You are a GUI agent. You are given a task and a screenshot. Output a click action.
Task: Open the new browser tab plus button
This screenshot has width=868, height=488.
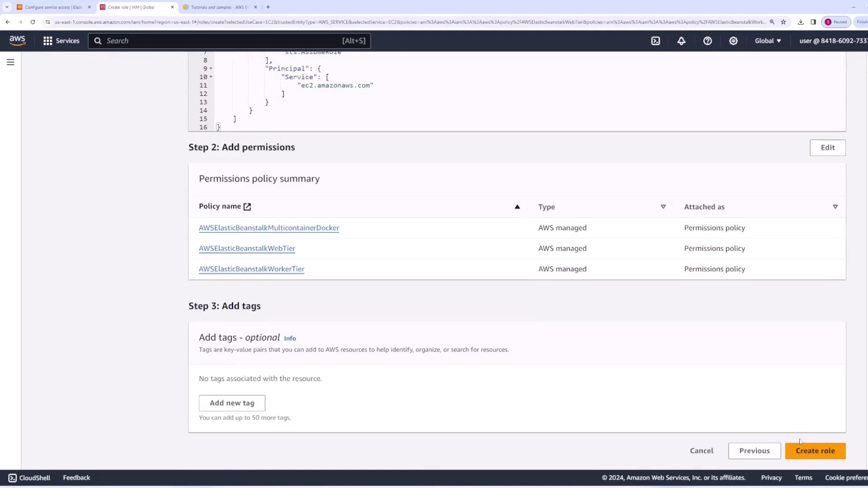pos(268,7)
